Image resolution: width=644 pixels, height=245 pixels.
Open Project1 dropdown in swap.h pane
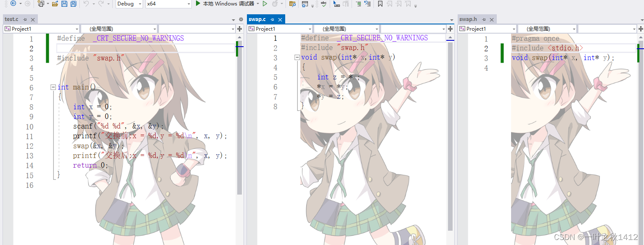487,29
